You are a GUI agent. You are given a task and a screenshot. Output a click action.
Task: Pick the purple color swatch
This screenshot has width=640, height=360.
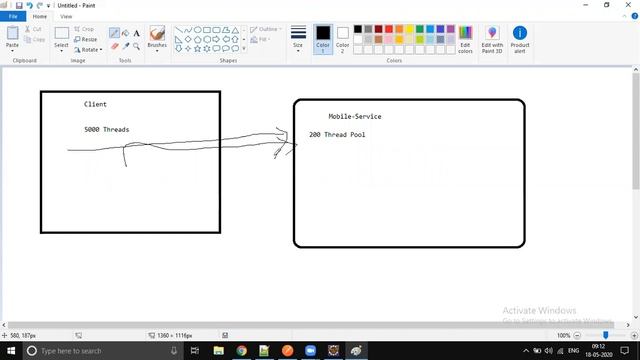[x=451, y=29]
